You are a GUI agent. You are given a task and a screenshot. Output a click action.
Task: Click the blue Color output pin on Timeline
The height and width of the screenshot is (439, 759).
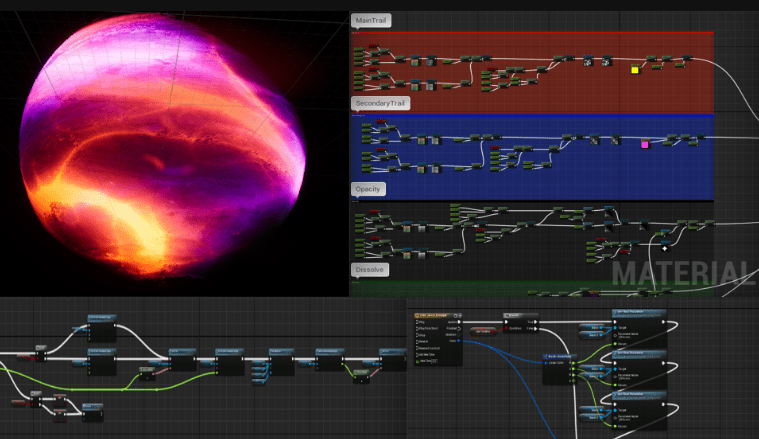click(x=458, y=341)
